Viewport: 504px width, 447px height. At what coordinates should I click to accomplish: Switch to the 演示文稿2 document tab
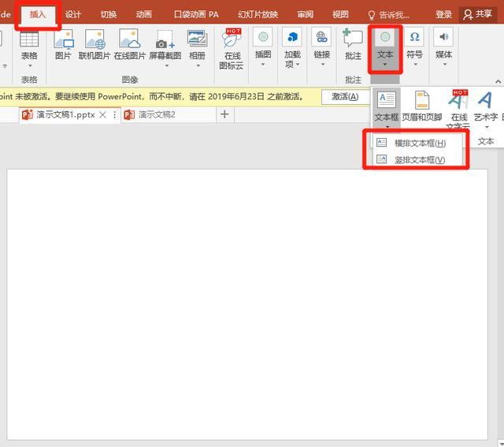pyautogui.click(x=157, y=114)
